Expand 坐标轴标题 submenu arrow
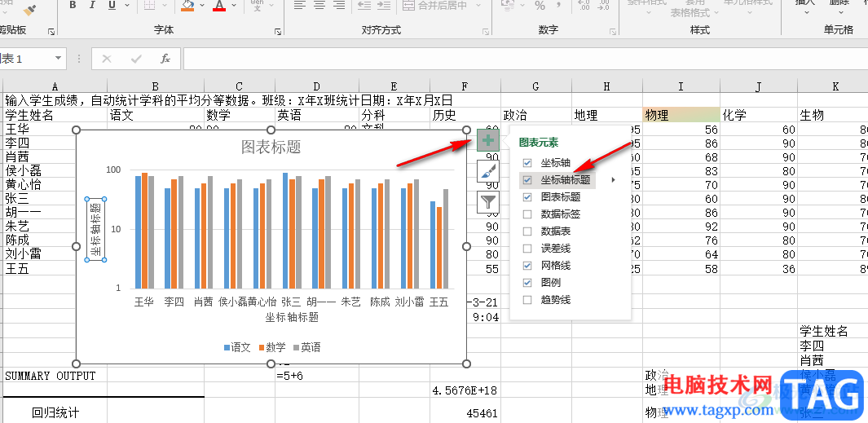 (613, 180)
